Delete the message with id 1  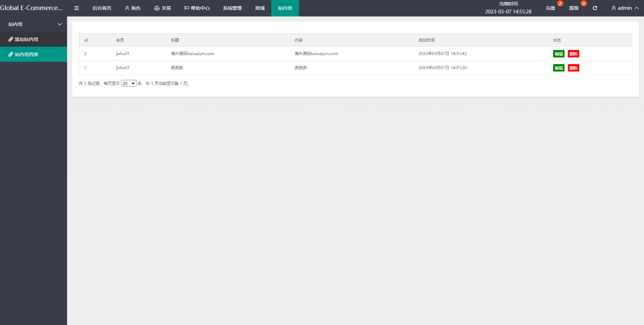tap(574, 68)
